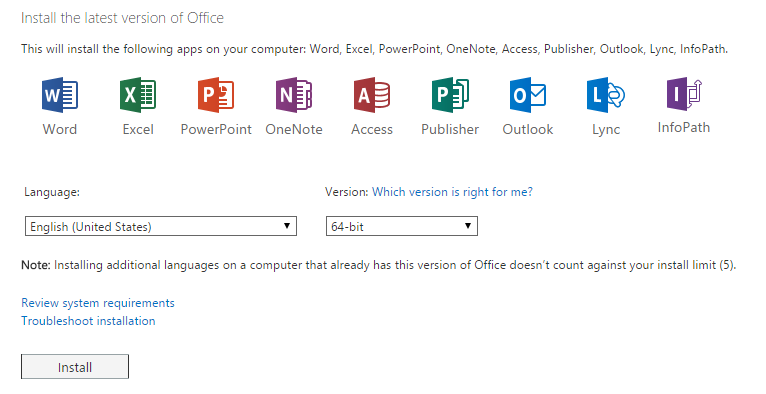
Task: Click the 'Word' label under its icon
Action: point(60,129)
